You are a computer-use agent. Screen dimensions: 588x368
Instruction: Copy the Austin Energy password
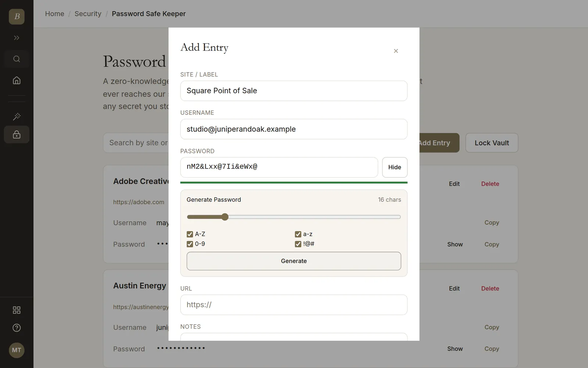492,349
